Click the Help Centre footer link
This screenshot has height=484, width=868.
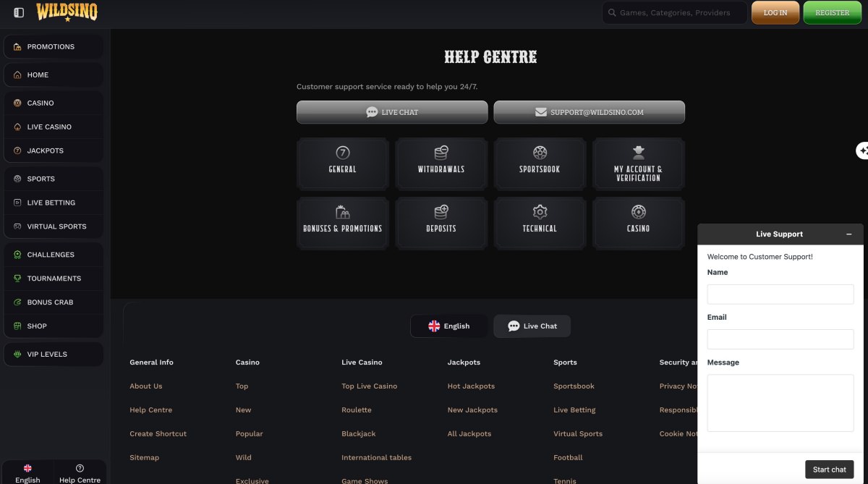(151, 410)
